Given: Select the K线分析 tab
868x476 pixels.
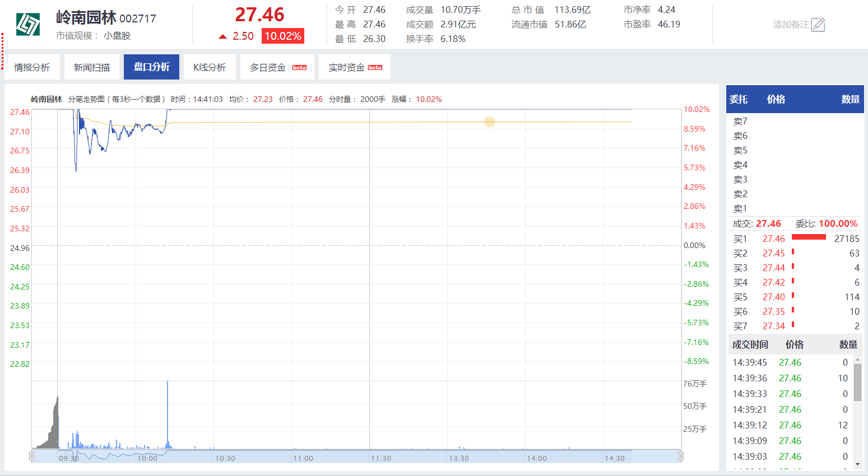Looking at the screenshot, I should [210, 67].
